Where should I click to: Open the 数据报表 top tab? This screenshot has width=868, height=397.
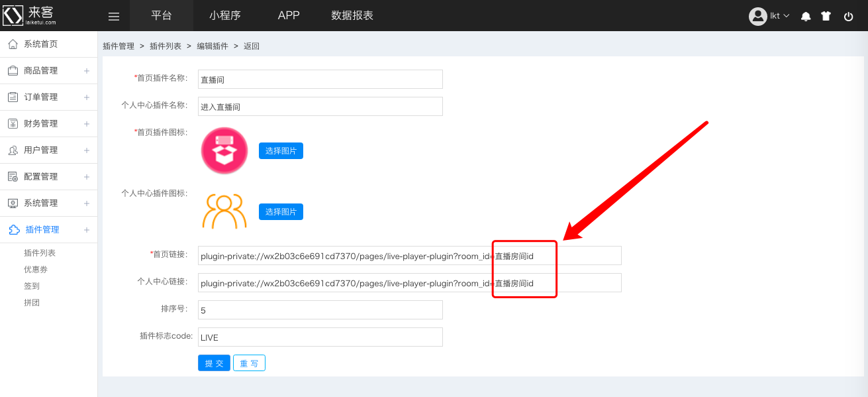pyautogui.click(x=352, y=15)
